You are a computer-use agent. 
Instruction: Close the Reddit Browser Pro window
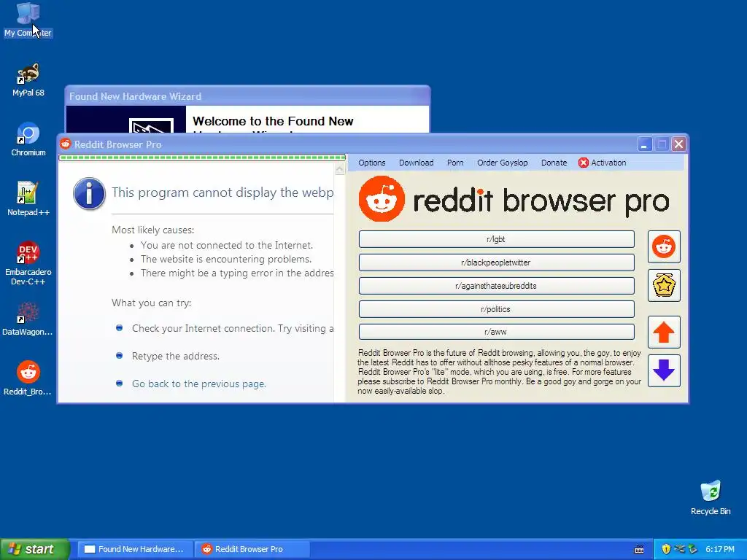coord(679,144)
